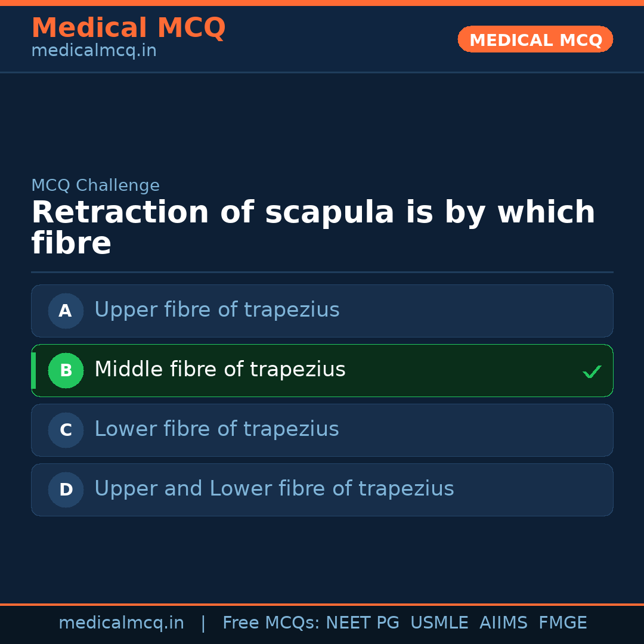Click the green accent bar beside option B

coord(33,370)
